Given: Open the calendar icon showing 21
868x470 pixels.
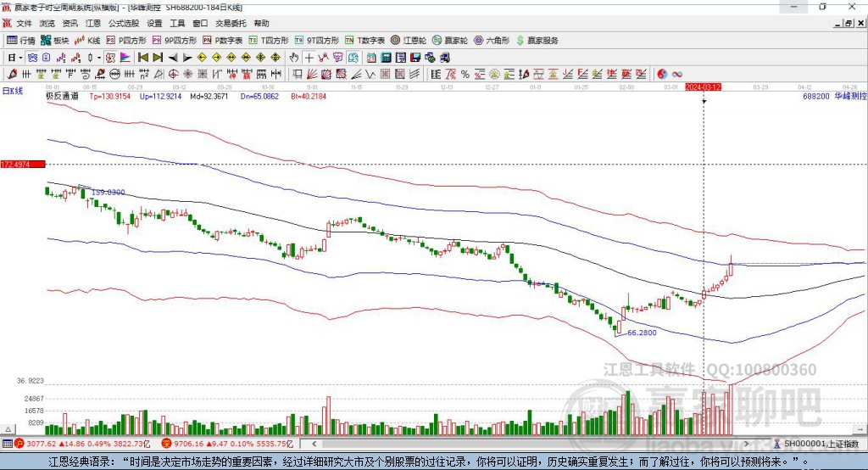Looking at the screenshot, I should [371, 58].
